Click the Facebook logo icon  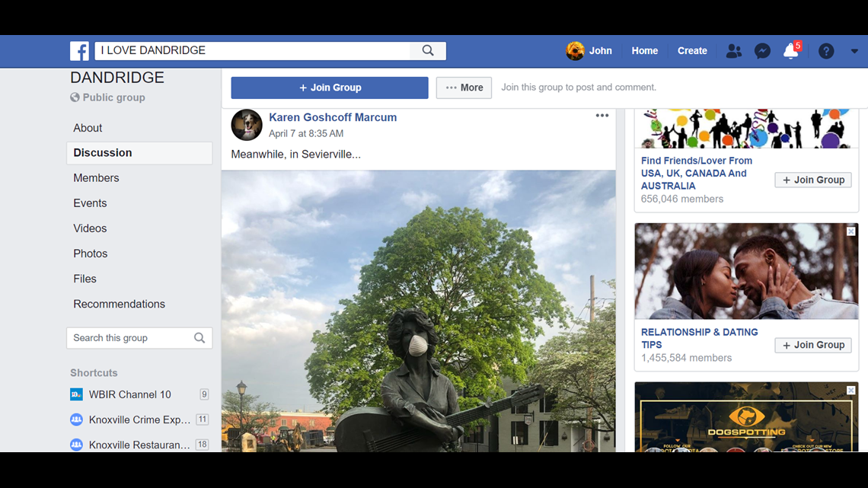[79, 51]
